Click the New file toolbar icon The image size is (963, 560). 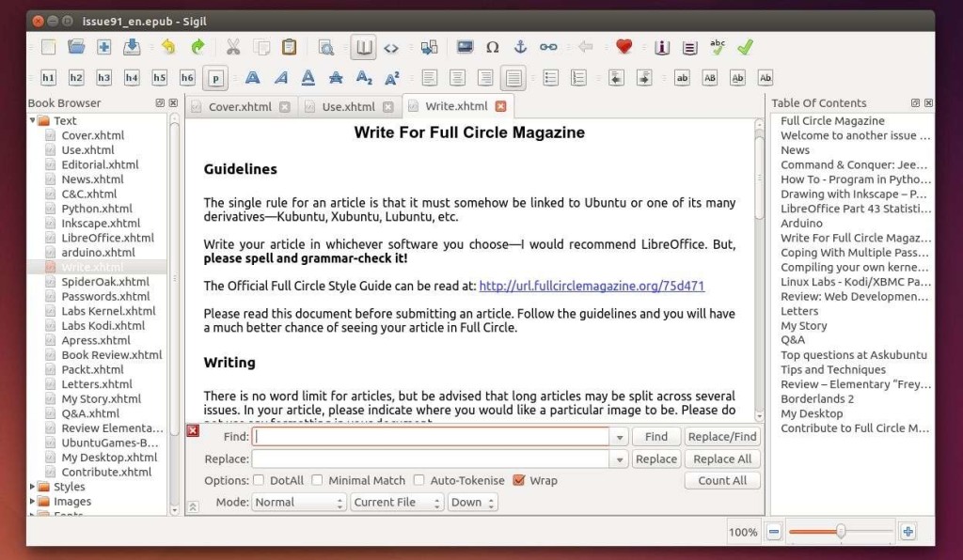[x=48, y=47]
